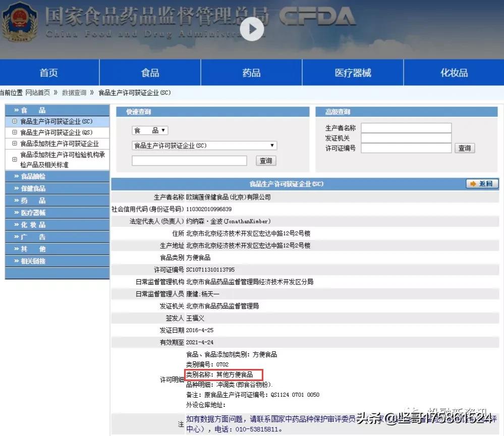This screenshot has width=504, height=436.
Task: Expand the 相关链接 sidebar section
Action: point(57,261)
